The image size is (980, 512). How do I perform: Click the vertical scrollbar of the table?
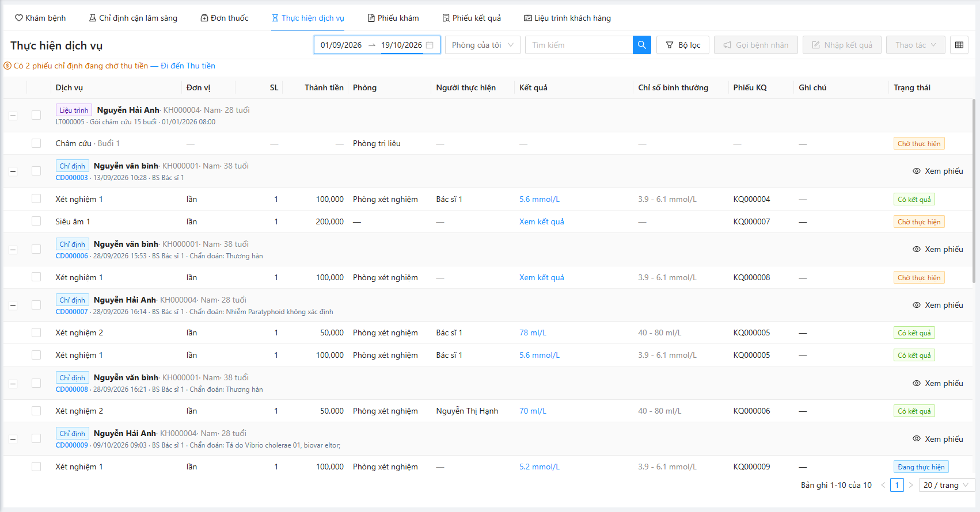(x=974, y=190)
